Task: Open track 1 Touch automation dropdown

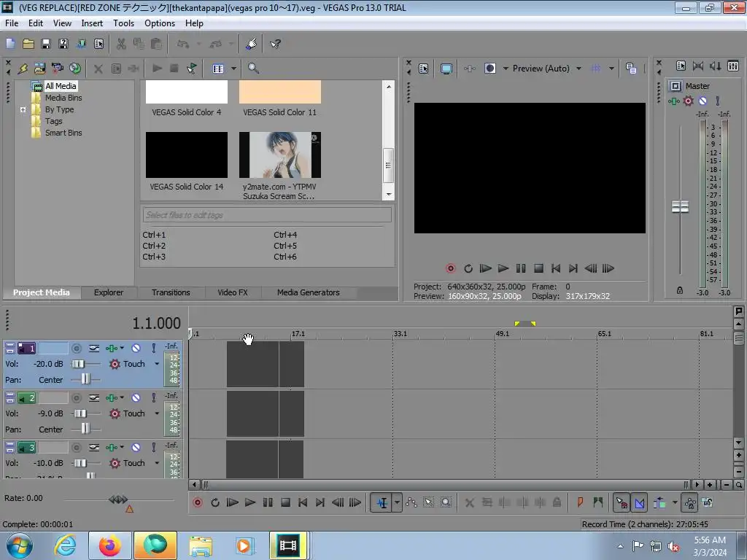Action: 157,364
